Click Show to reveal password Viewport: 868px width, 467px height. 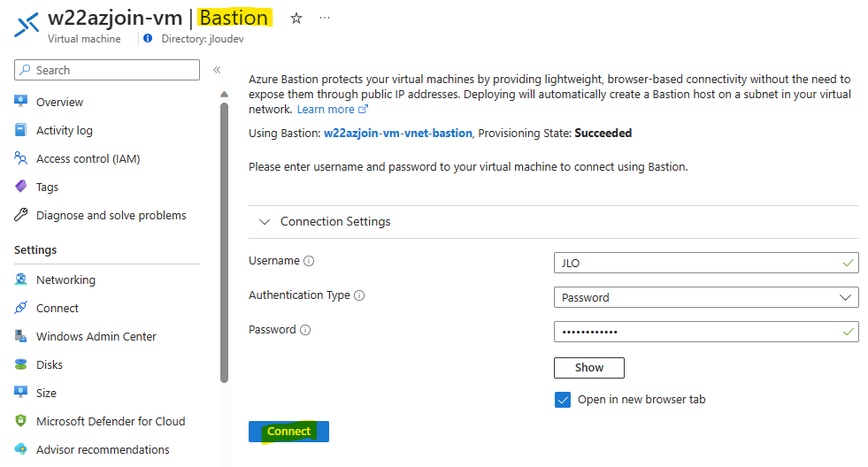[x=589, y=367]
